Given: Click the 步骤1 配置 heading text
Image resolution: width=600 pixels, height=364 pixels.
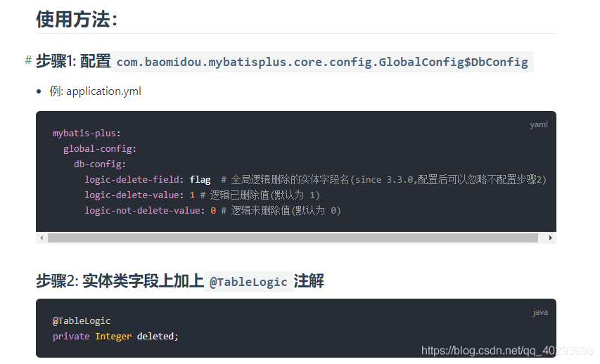Looking at the screenshot, I should point(73,61).
